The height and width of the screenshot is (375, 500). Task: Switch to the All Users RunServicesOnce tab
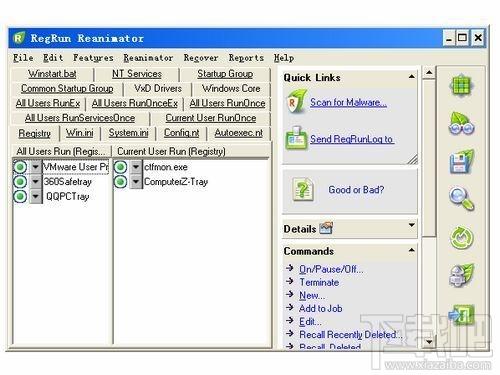(80, 118)
